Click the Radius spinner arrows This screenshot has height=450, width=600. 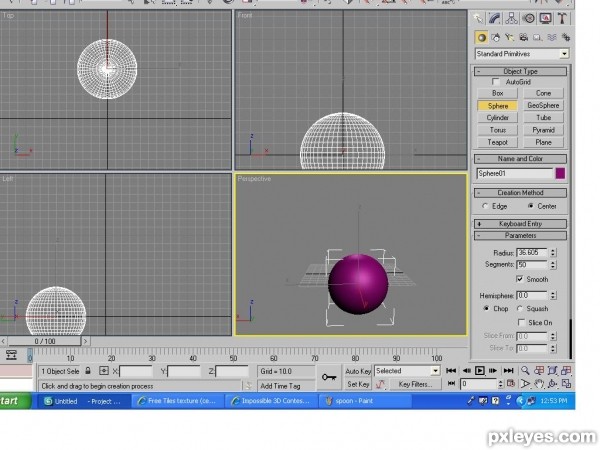pyautogui.click(x=553, y=253)
